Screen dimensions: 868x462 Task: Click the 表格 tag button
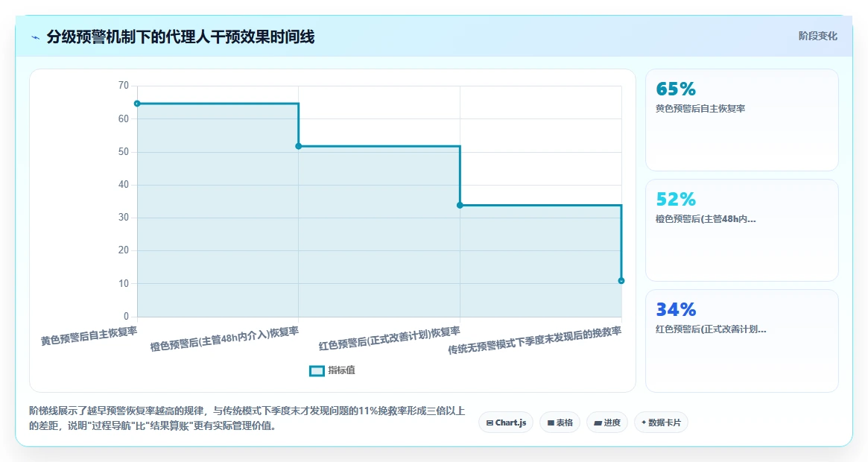pos(560,423)
